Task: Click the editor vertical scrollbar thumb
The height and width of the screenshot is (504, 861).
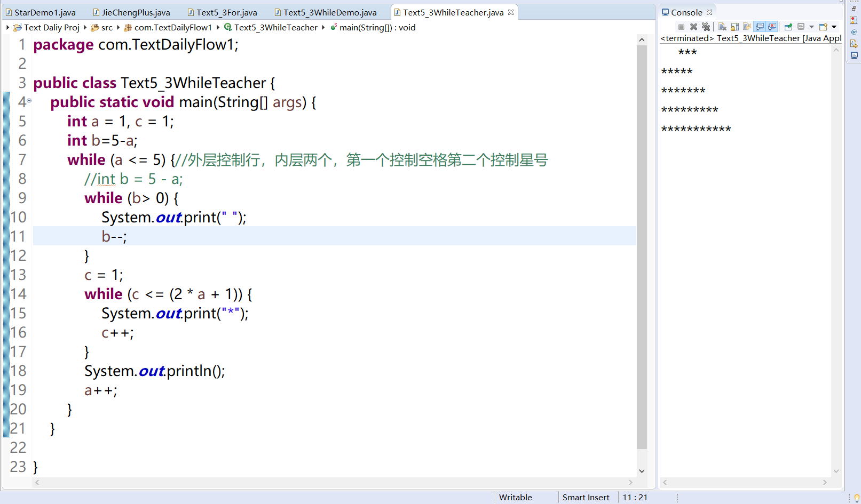Action: pos(642,247)
